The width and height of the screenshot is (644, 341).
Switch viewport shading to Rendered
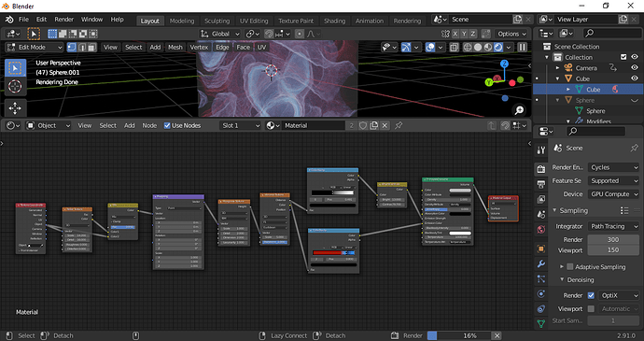pyautogui.click(x=498, y=48)
